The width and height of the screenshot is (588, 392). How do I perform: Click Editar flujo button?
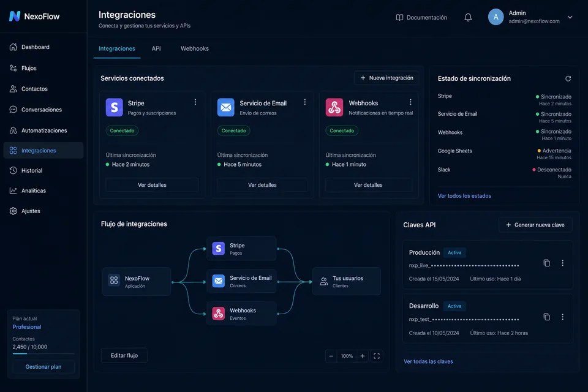[x=124, y=356]
